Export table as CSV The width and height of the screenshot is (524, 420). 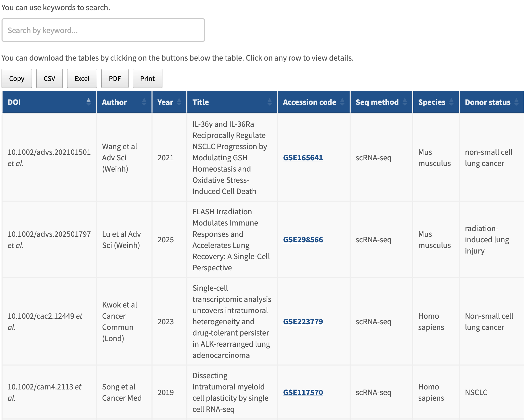click(x=49, y=78)
